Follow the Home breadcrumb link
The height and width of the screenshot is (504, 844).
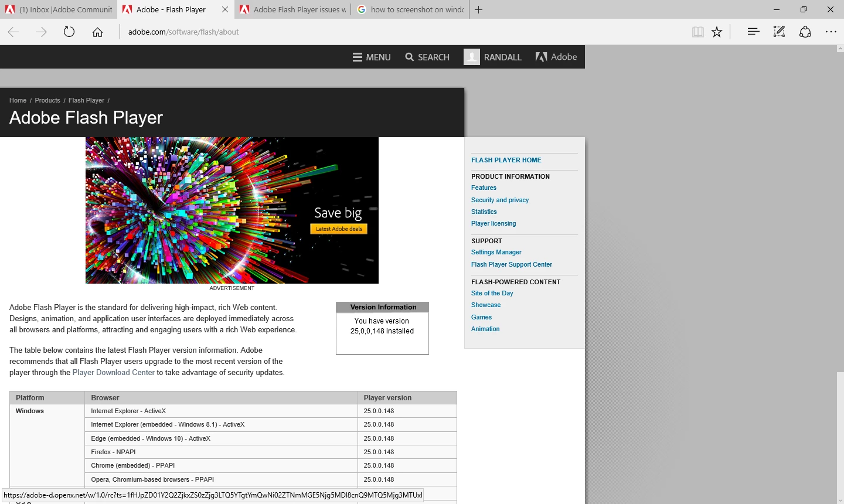coord(18,100)
